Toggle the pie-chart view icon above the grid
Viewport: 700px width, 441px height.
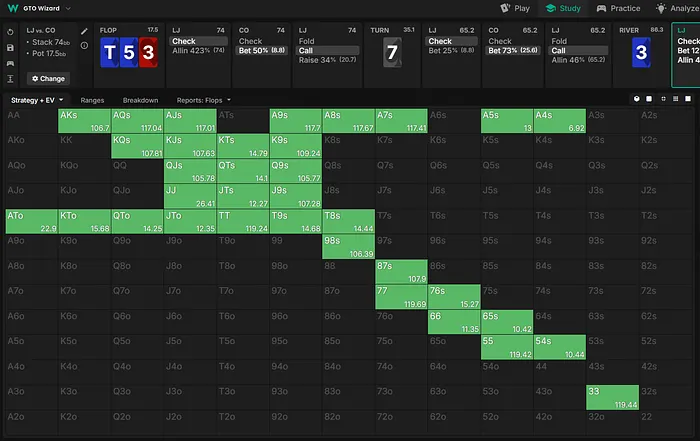coord(636,100)
